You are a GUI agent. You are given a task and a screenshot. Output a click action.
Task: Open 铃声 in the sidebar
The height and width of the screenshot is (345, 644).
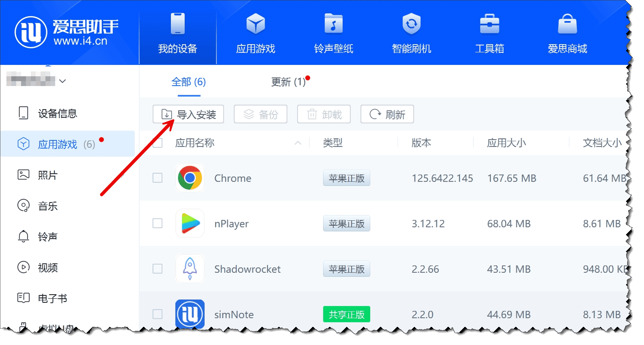click(37, 236)
